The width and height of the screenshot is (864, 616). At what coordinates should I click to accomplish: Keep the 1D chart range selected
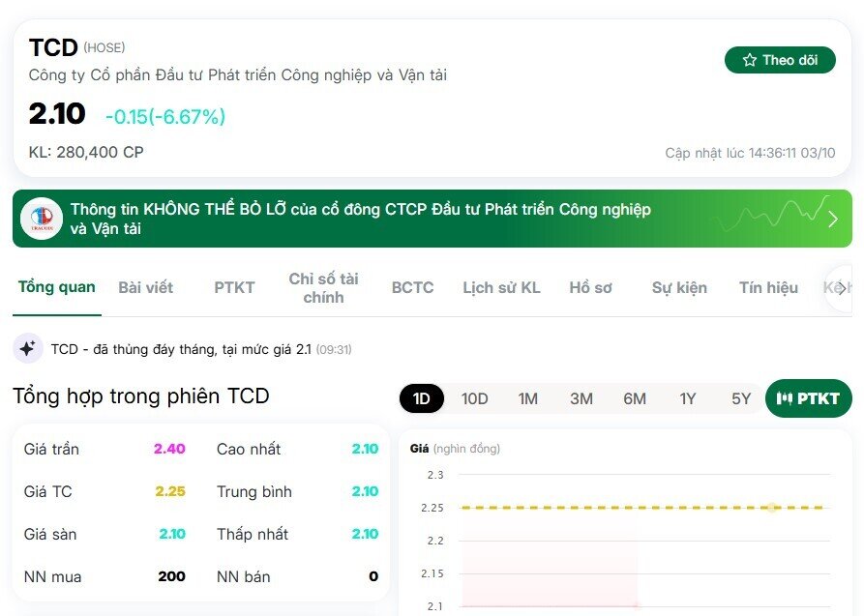click(420, 398)
